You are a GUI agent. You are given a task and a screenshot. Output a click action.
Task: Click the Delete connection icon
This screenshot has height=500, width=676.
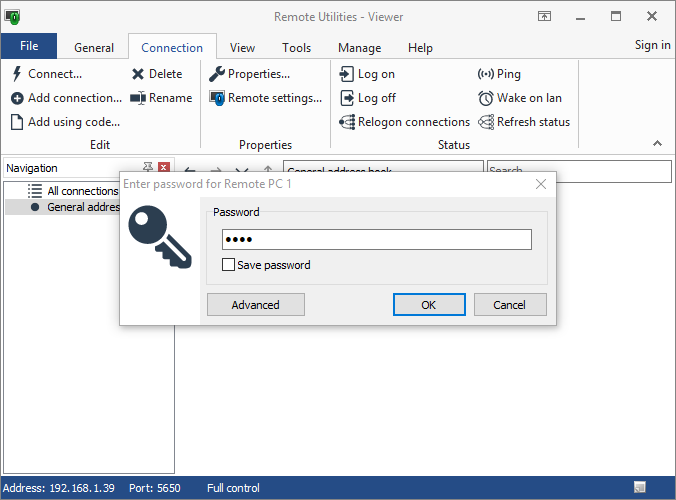tap(138, 74)
